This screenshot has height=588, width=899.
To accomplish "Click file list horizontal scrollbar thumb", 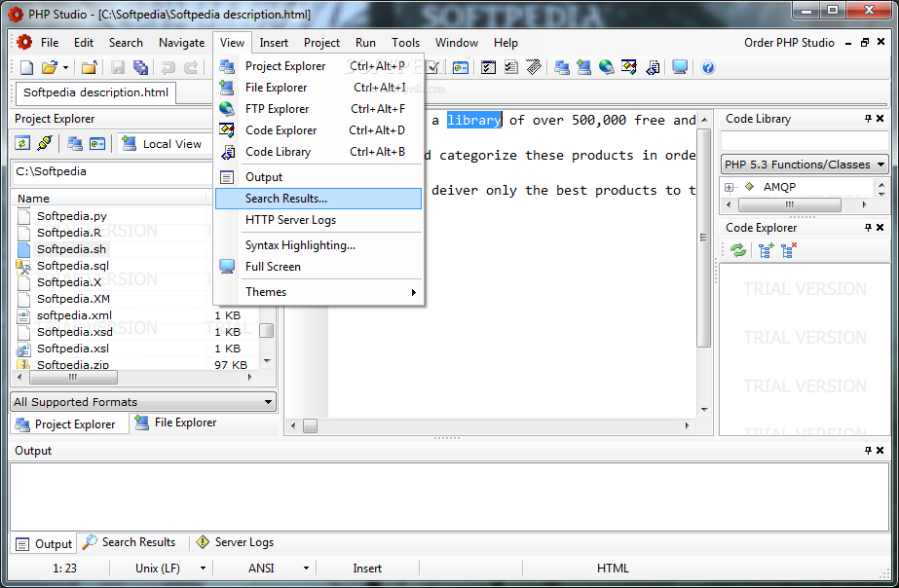I will [x=73, y=377].
